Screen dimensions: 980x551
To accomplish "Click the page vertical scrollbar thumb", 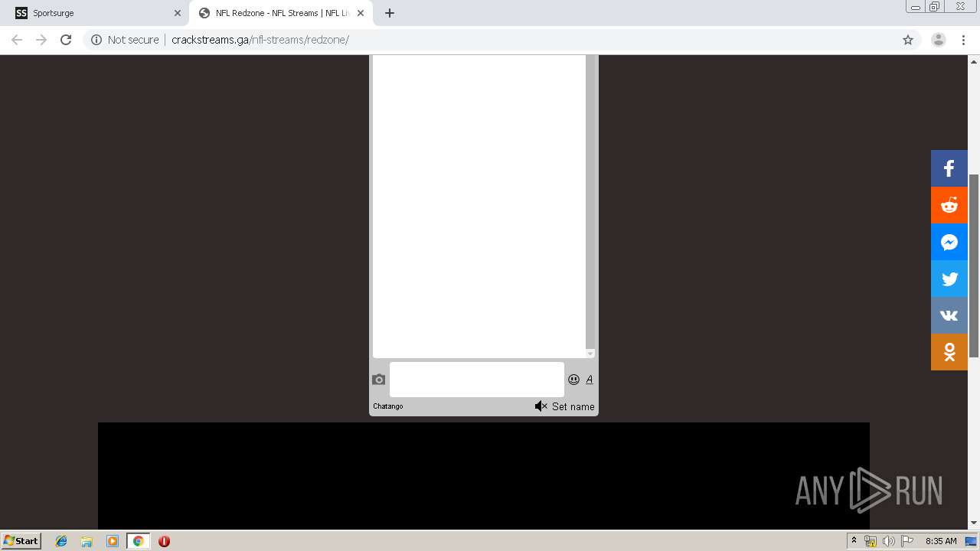I will 974,266.
